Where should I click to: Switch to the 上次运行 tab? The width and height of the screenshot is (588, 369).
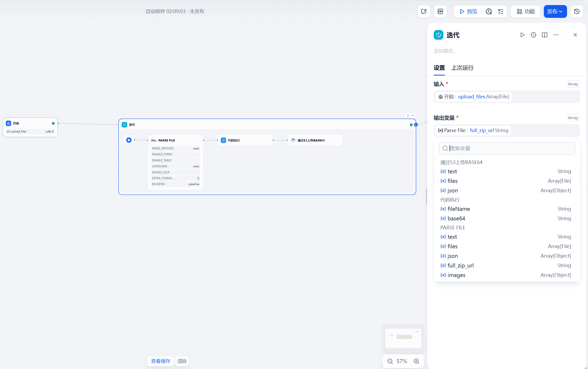[462, 68]
